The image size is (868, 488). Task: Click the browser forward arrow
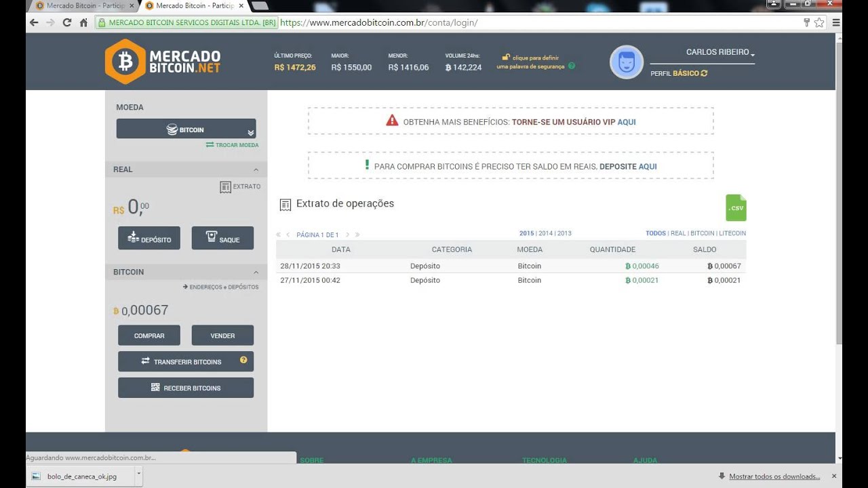pyautogui.click(x=50, y=22)
